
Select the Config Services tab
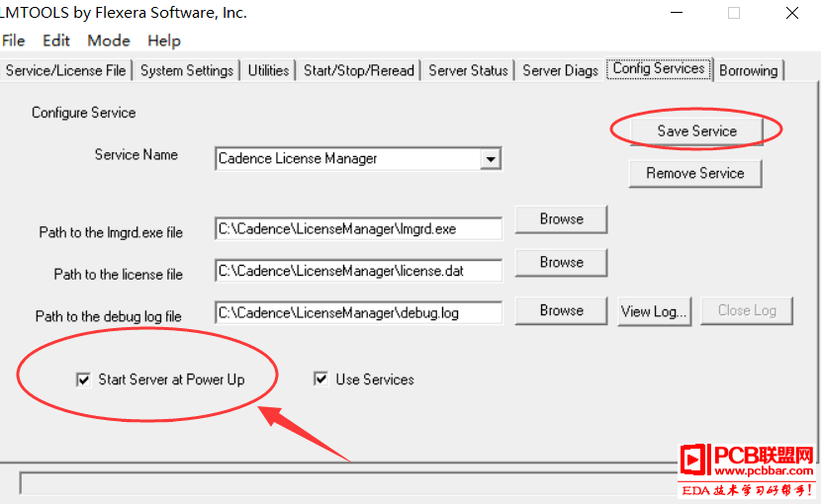pos(659,68)
